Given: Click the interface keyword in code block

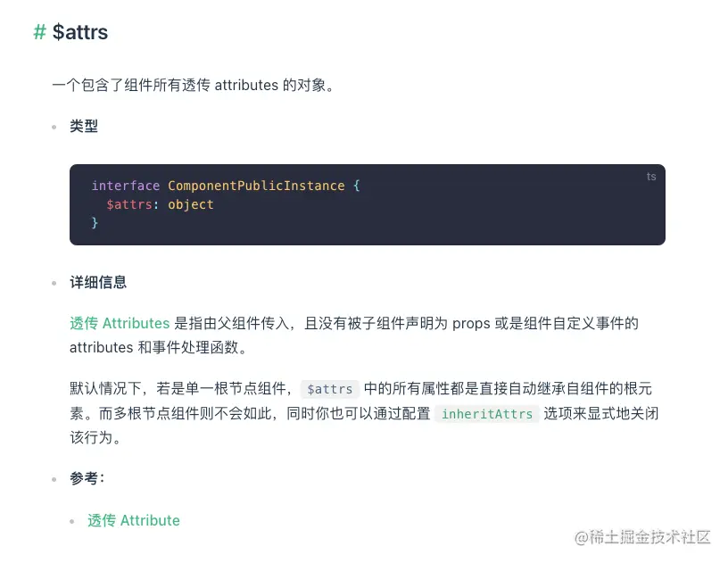Looking at the screenshot, I should click(x=126, y=186).
